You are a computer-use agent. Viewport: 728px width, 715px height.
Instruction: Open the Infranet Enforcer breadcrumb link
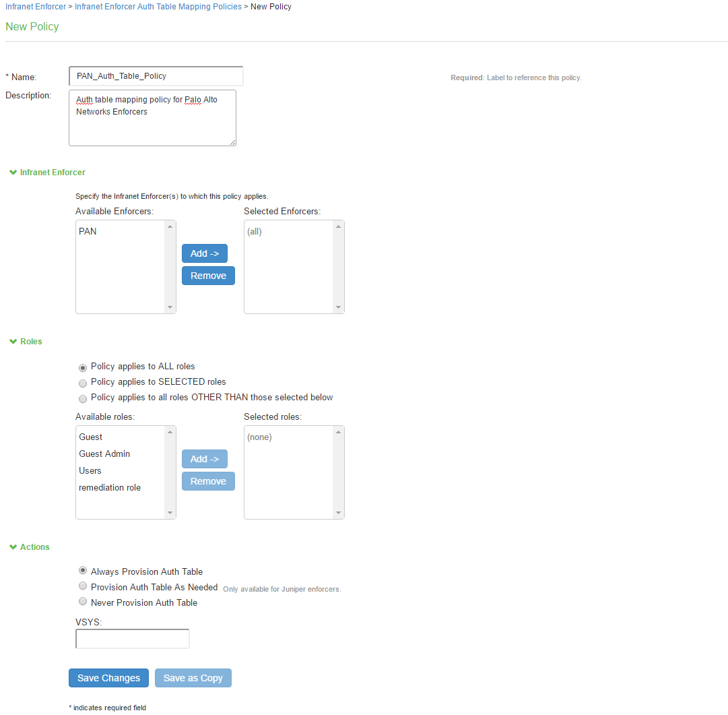coord(35,6)
